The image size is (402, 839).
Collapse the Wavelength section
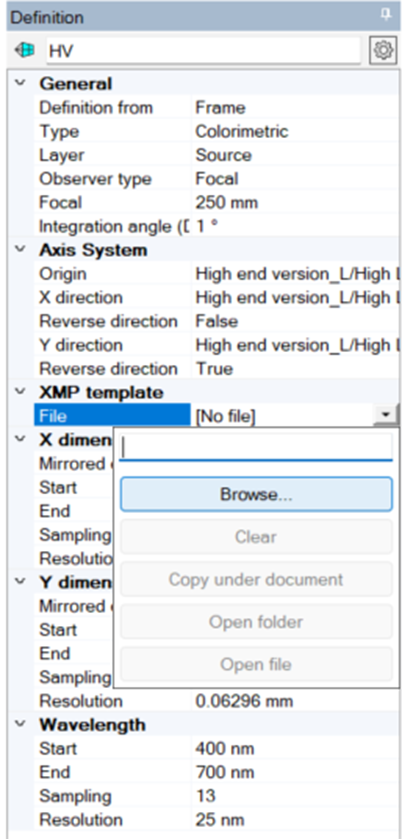(20, 724)
